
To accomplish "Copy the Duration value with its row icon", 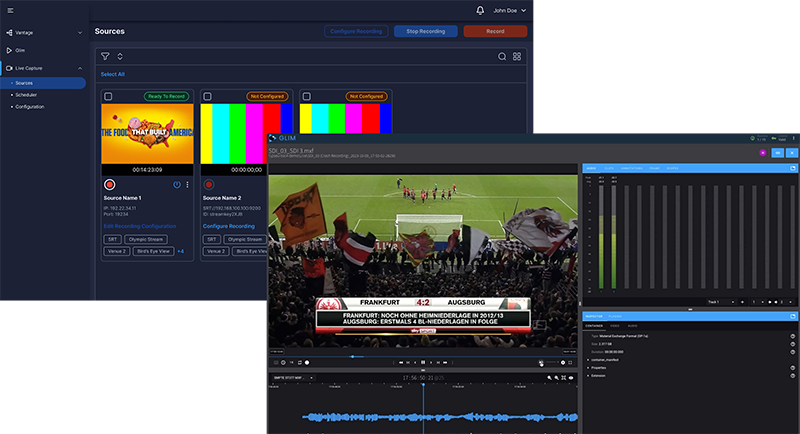I will (x=792, y=352).
